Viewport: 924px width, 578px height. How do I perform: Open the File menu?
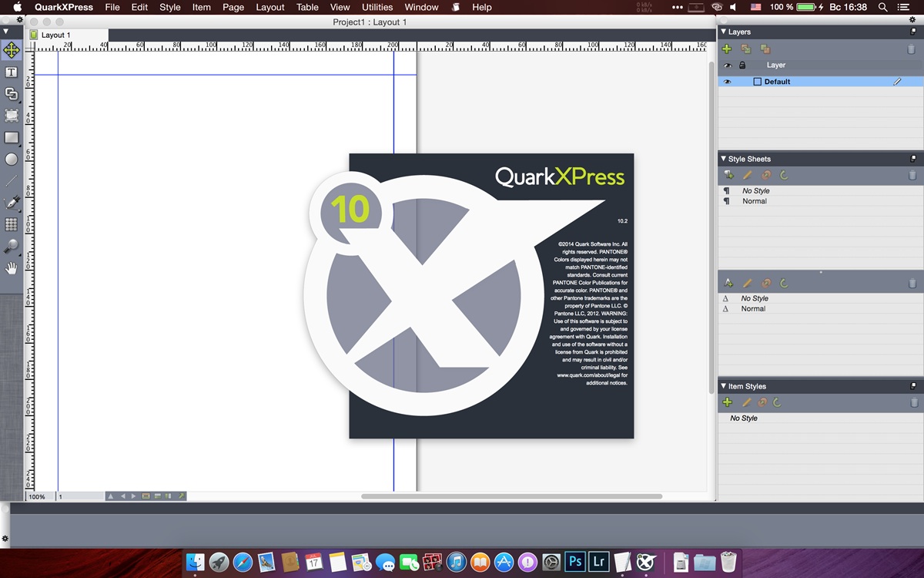pyautogui.click(x=112, y=7)
